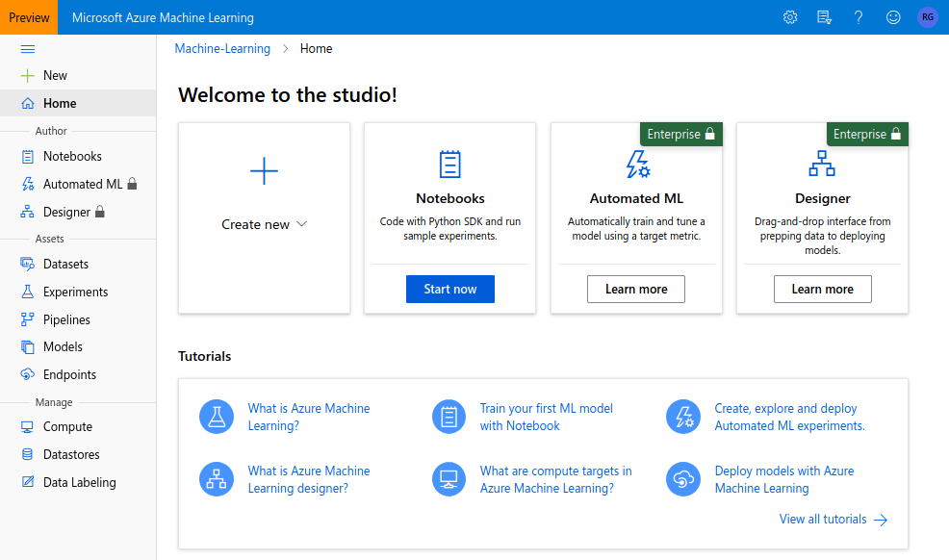Click the large plus Create new icon

pyautogui.click(x=264, y=172)
